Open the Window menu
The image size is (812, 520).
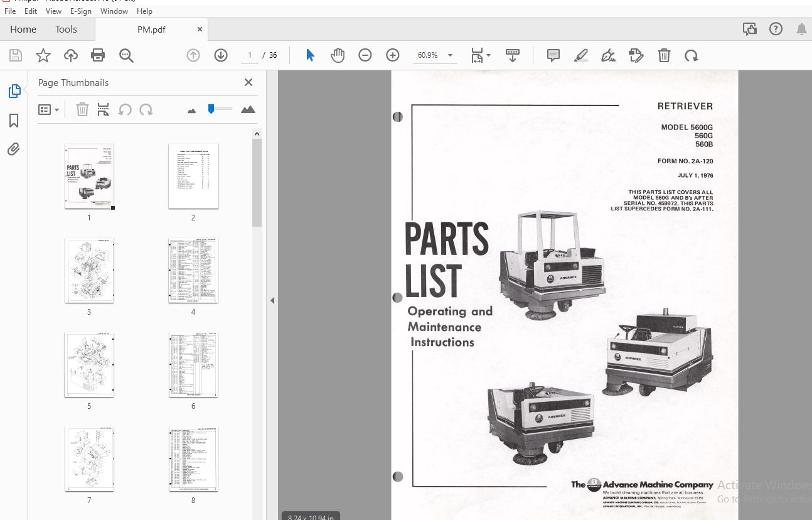pyautogui.click(x=114, y=11)
